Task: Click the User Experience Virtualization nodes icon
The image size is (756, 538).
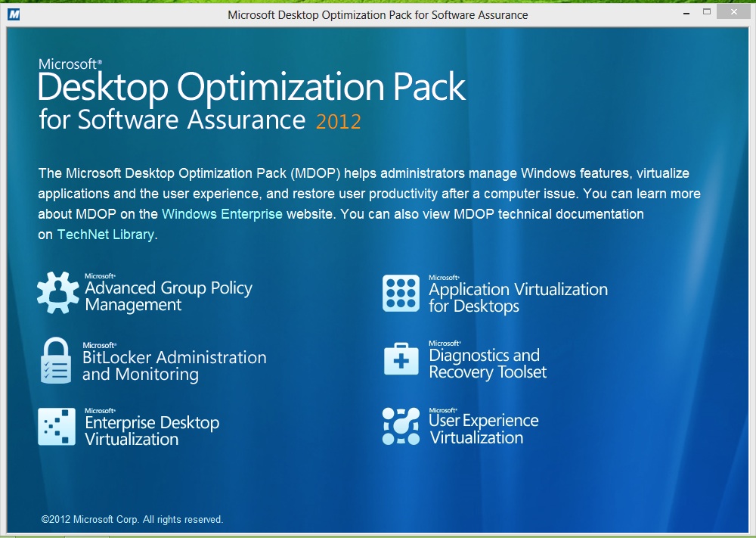Action: pos(401,426)
